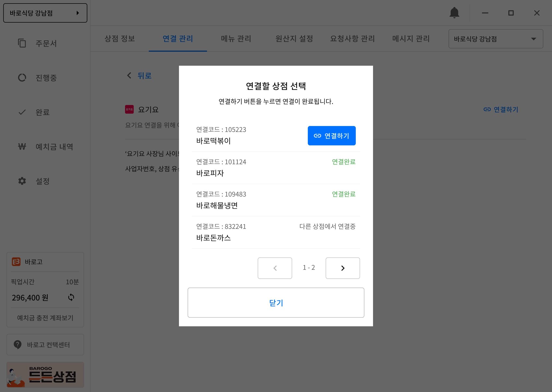Click the 완료 checkmark icon
The width and height of the screenshot is (552, 392).
[x=22, y=112]
